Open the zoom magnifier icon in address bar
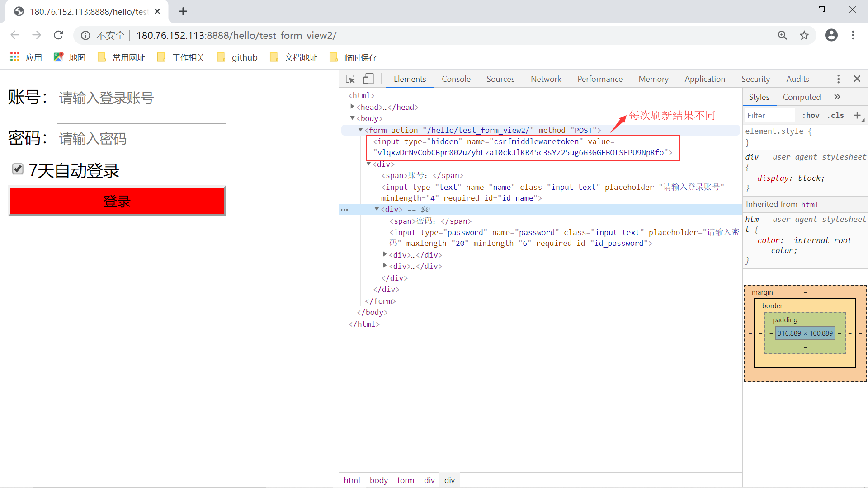 [783, 35]
